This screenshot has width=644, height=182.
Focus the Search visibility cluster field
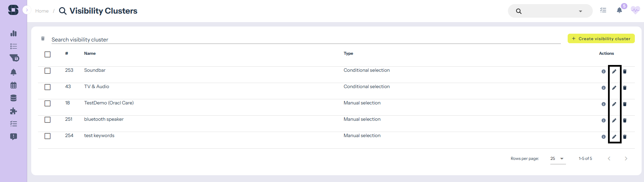pyautogui.click(x=305, y=39)
